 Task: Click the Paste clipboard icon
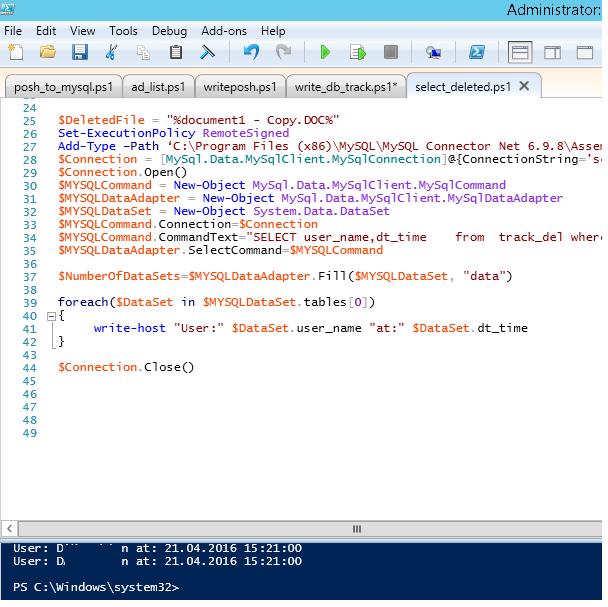[x=176, y=52]
